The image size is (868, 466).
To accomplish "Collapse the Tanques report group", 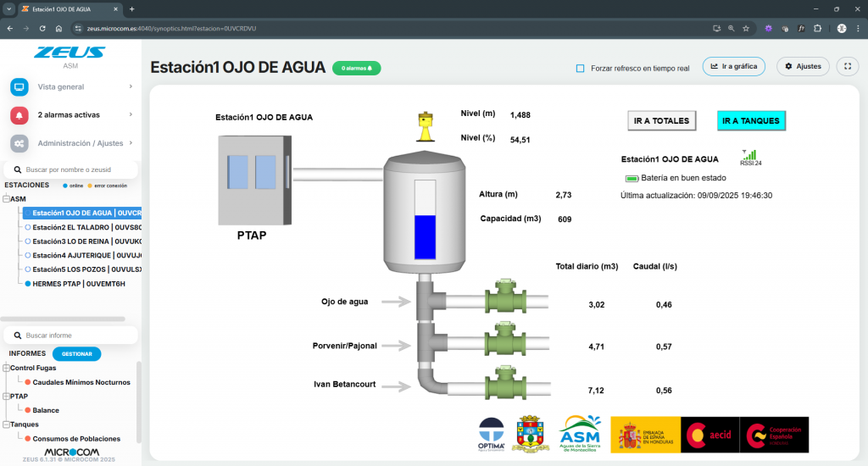I will (6, 424).
